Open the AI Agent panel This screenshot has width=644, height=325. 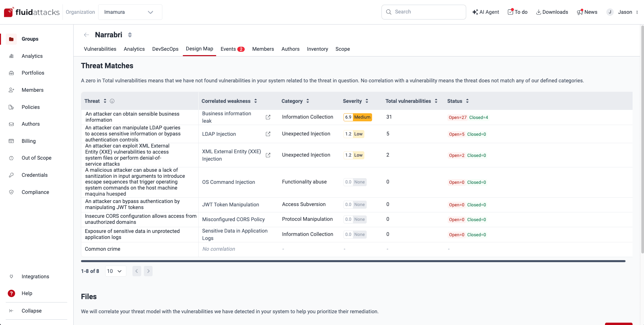coord(485,12)
